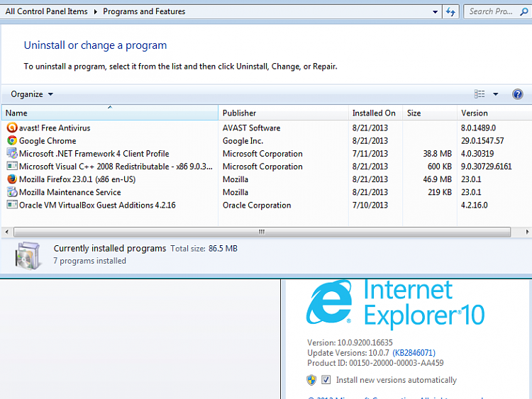Sort list by Installed On column header

tap(375, 113)
